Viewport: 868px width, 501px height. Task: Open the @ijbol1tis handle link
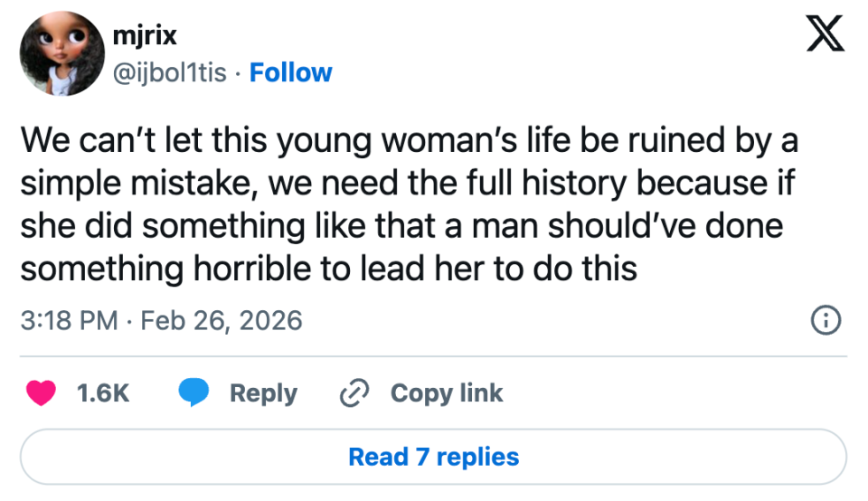point(169,72)
